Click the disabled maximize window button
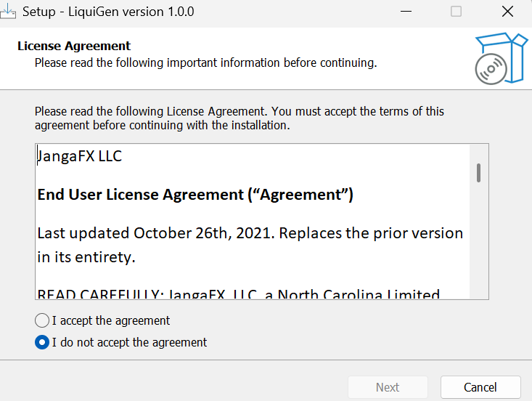Screen dimensions: 532x401 (456, 12)
